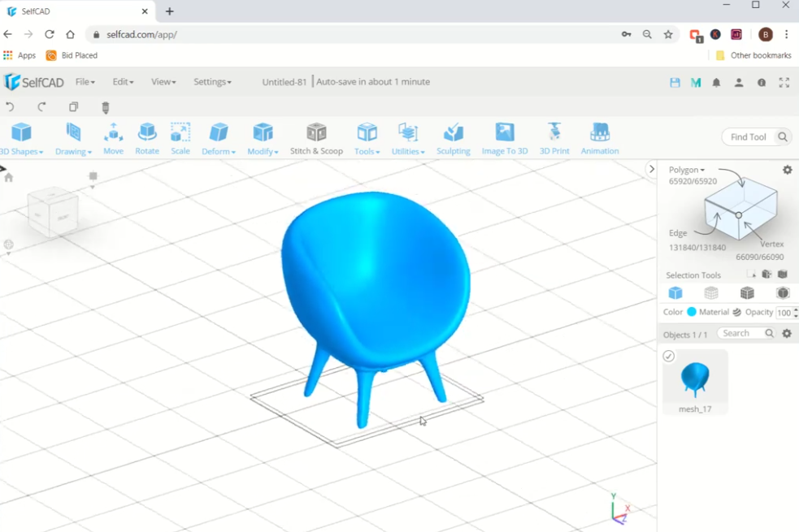
Task: Open the File menu
Action: [x=85, y=81]
